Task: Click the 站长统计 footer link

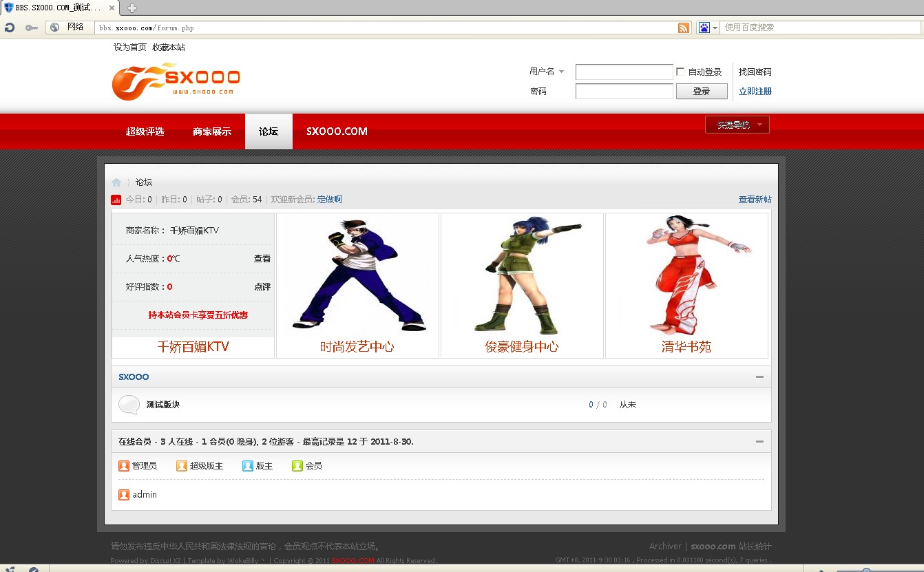Action: [755, 547]
